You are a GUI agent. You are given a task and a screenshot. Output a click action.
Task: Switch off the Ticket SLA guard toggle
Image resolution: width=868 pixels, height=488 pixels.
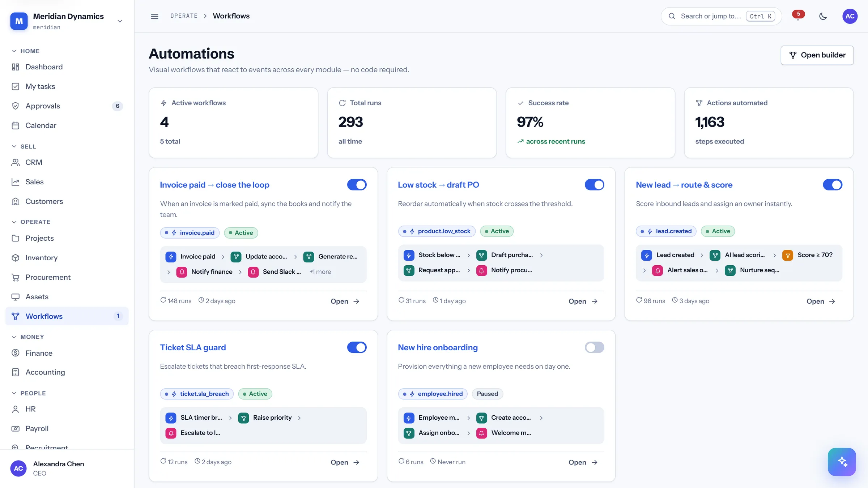tap(357, 347)
